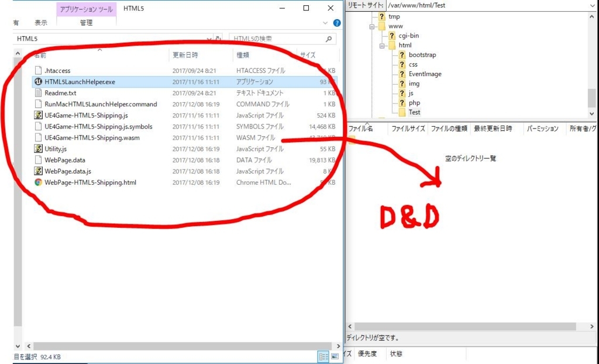The height and width of the screenshot is (364, 599).
Task: Open the remote site path dropdown
Action: [592, 5]
